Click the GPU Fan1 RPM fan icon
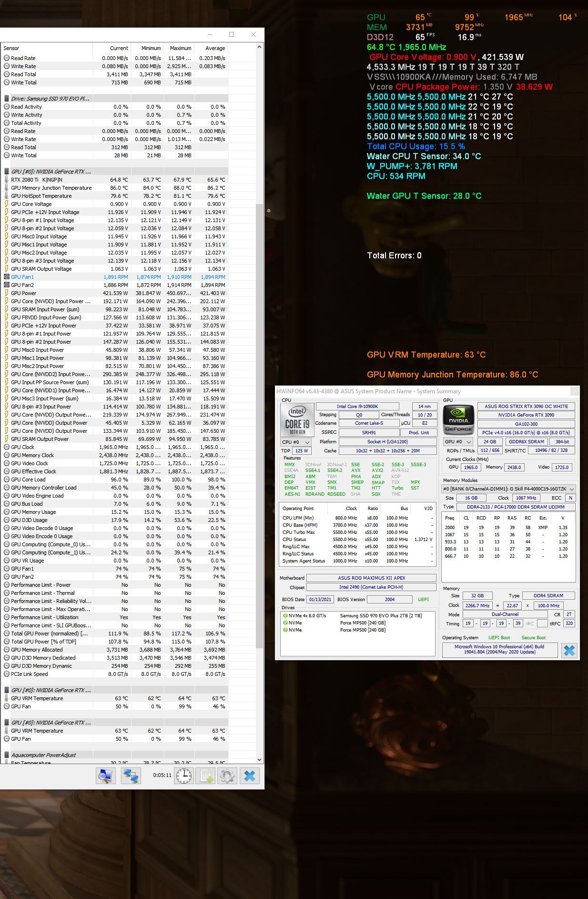This screenshot has height=899, width=588. [x=6, y=277]
